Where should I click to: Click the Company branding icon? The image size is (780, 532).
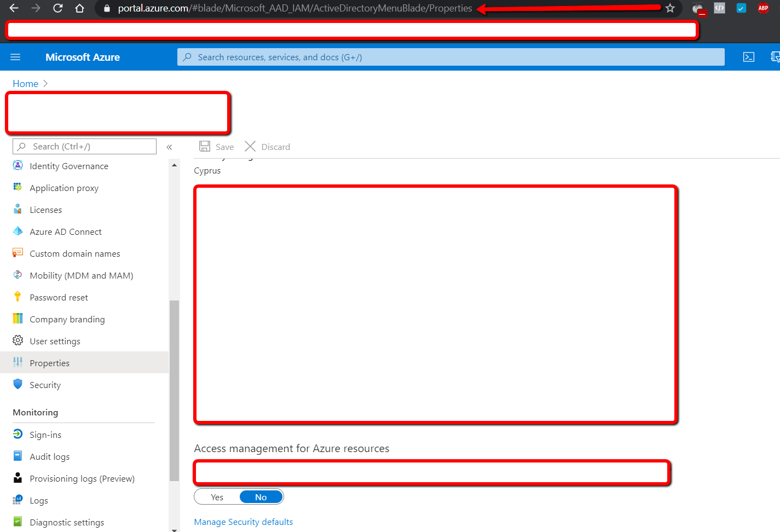coord(18,319)
